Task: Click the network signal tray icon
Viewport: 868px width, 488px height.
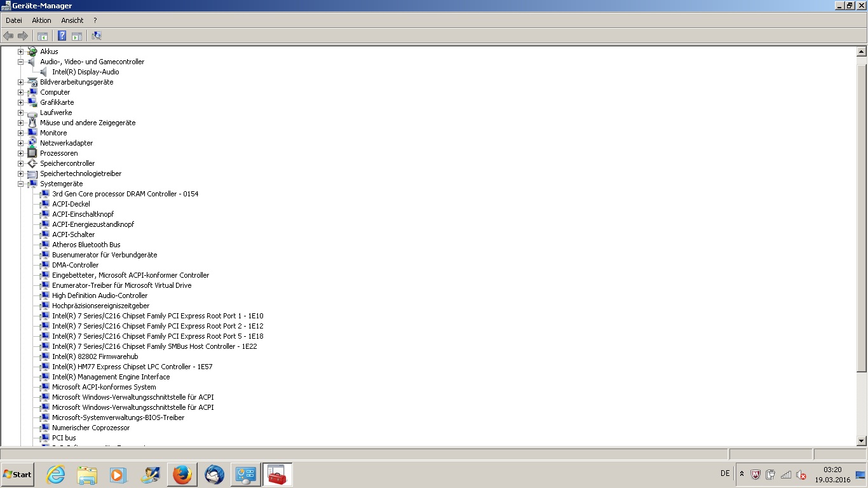Action: click(786, 474)
